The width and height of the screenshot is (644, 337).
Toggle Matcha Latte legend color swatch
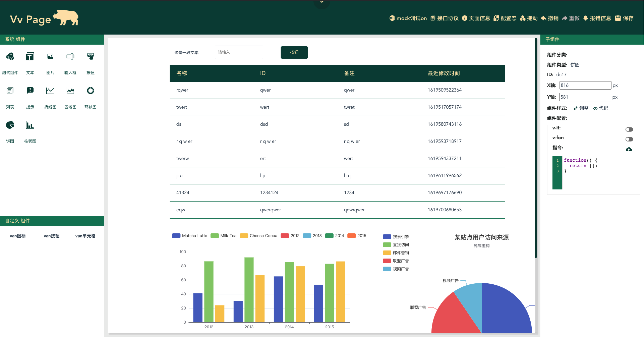click(176, 236)
